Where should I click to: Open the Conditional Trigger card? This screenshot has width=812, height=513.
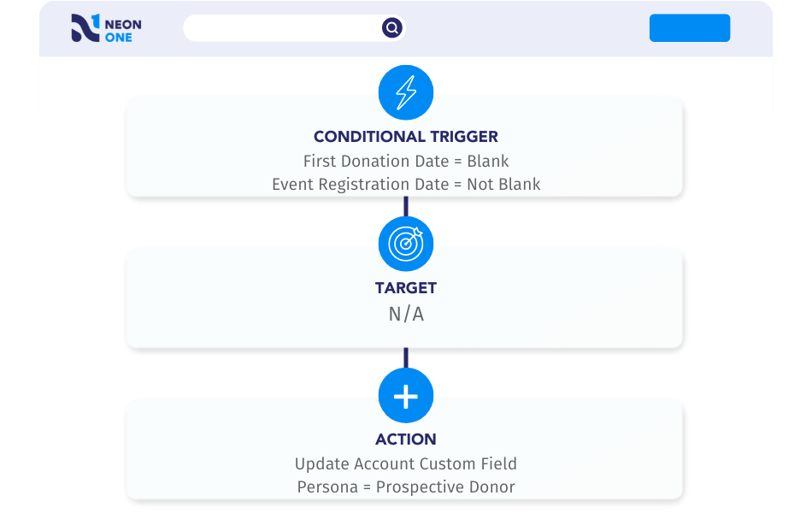click(x=404, y=147)
